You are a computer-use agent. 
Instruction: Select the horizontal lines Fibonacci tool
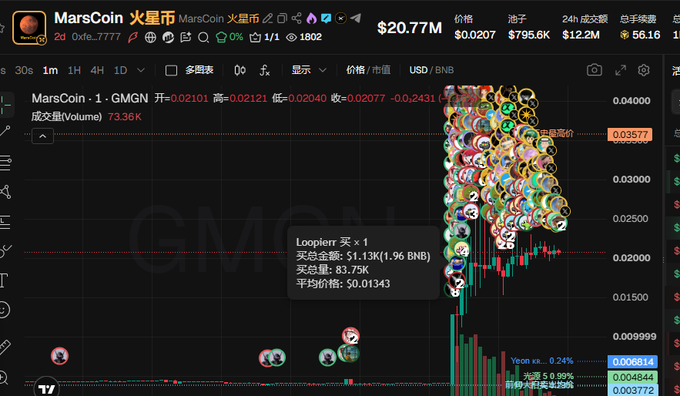click(5, 163)
